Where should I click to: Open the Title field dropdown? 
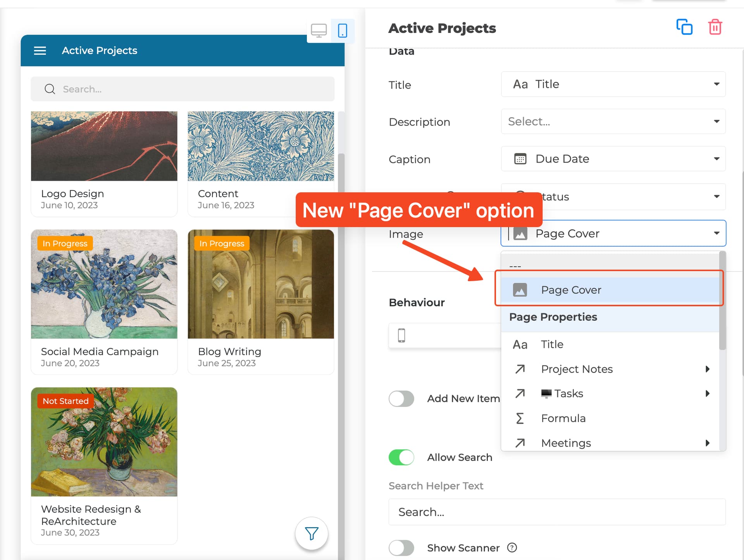pos(613,84)
